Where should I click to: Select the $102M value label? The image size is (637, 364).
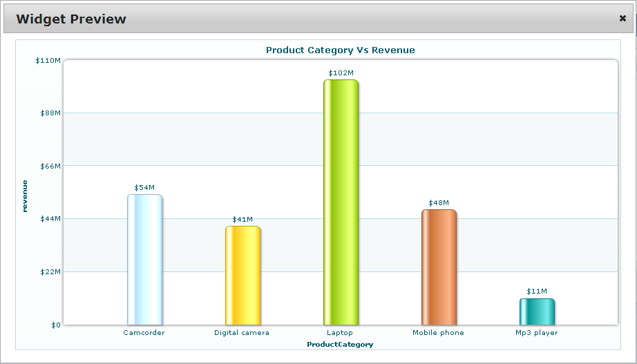(x=341, y=73)
